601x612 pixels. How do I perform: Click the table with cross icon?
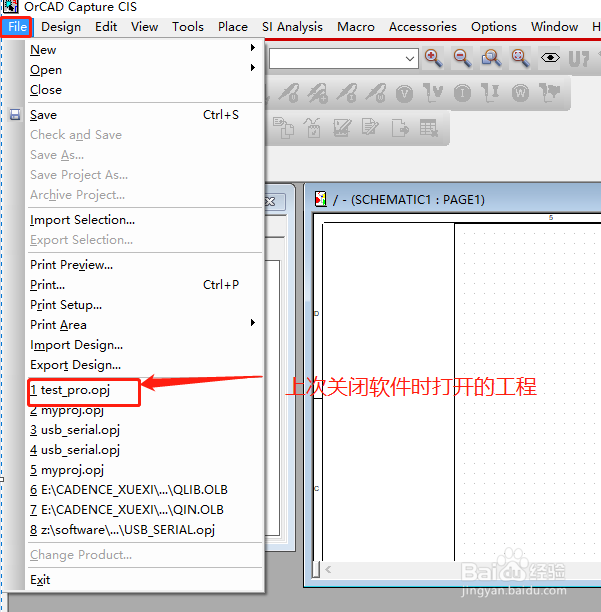point(429,128)
